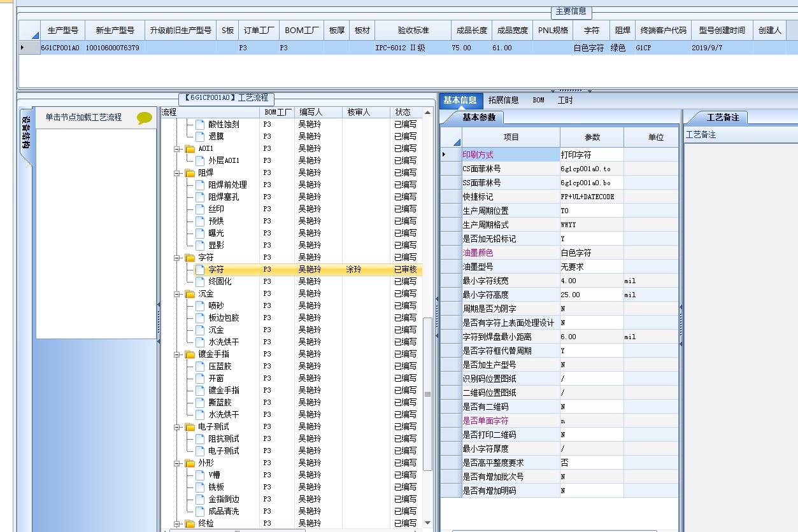Collapse the 镀金手指 folder node

(177, 354)
